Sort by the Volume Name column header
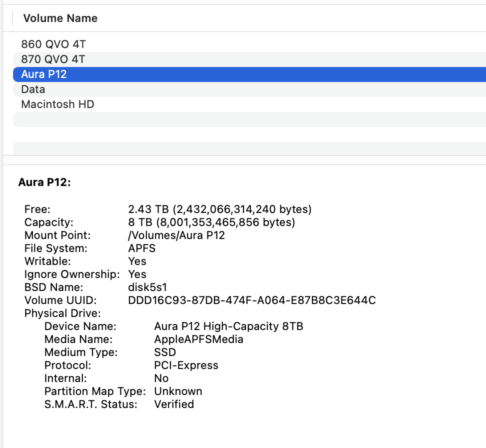Screen dimensions: 486x448 60,18
